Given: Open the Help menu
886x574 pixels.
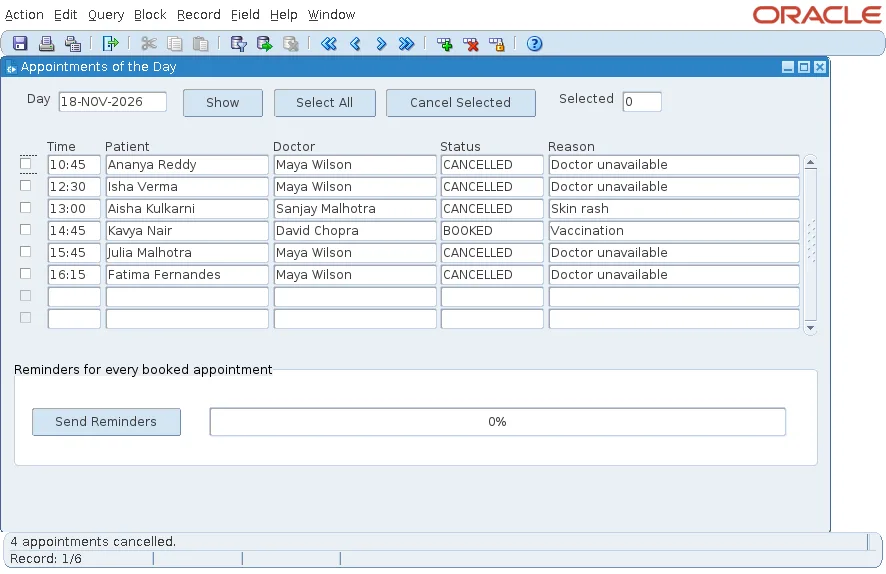Looking at the screenshot, I should 284,15.
